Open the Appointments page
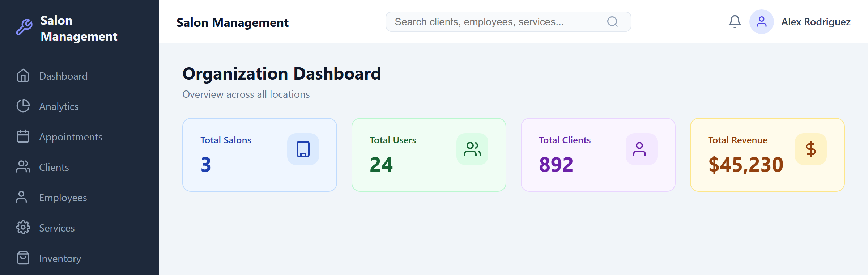Image resolution: width=868 pixels, height=275 pixels. pos(71,137)
